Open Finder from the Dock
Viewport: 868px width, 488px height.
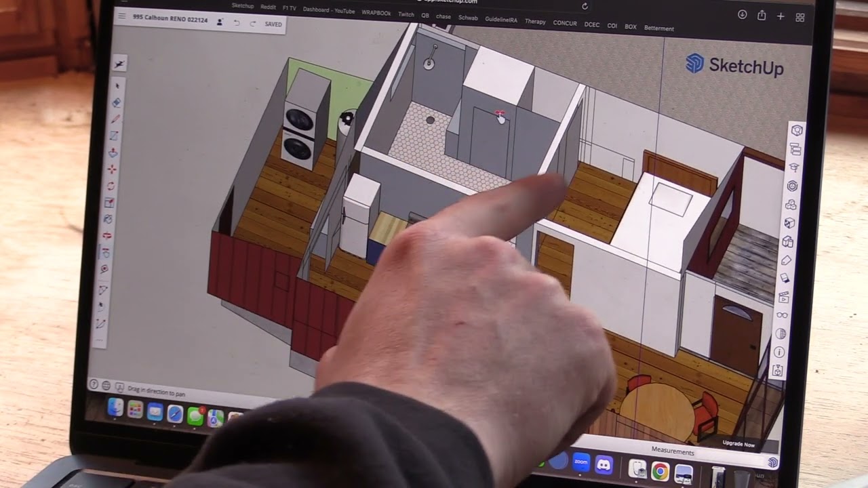pyautogui.click(x=115, y=407)
